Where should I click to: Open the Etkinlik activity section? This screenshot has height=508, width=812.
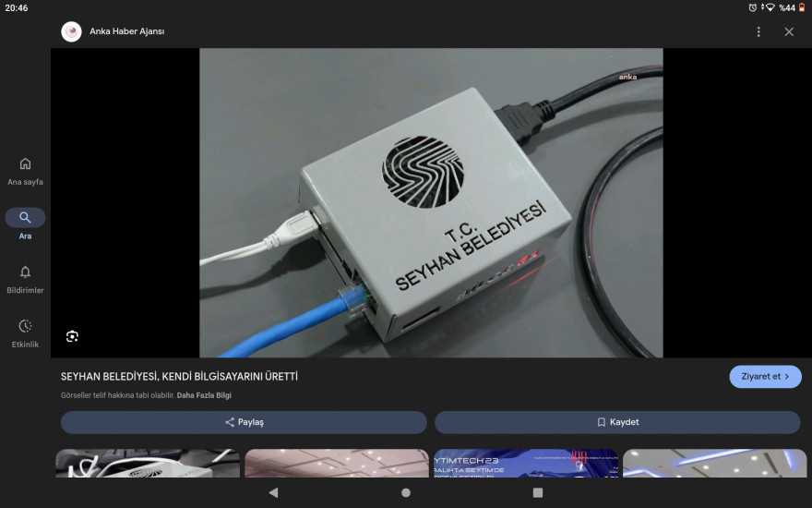pos(25,333)
